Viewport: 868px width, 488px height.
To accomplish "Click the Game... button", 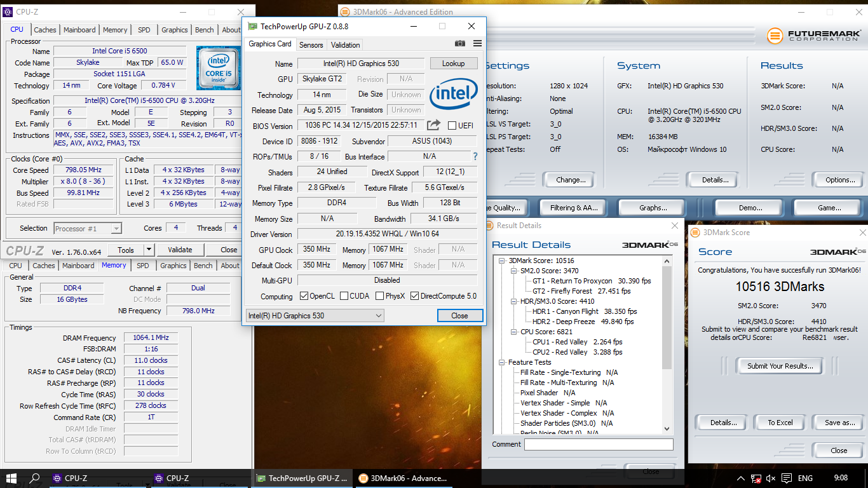I will (829, 208).
